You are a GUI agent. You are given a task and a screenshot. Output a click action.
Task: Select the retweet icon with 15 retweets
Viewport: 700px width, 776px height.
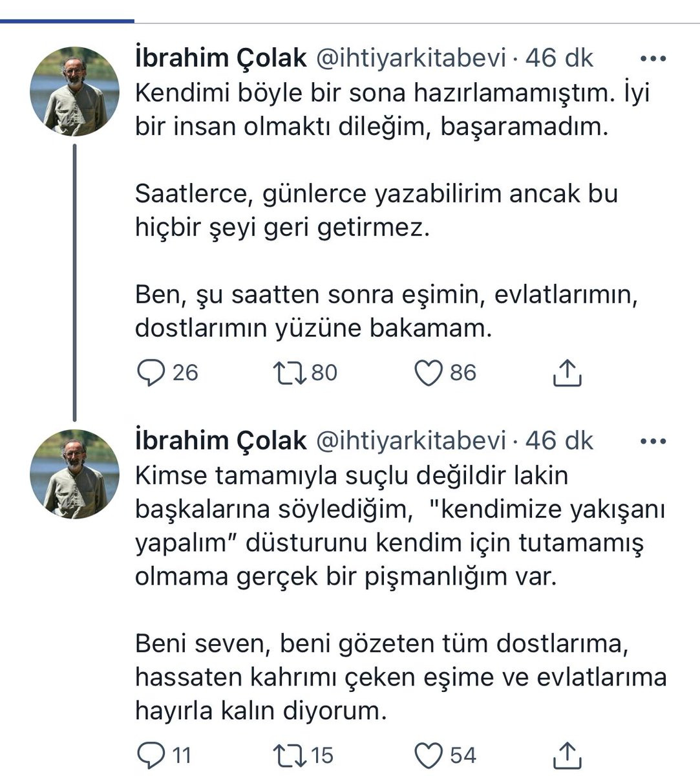coord(292,752)
